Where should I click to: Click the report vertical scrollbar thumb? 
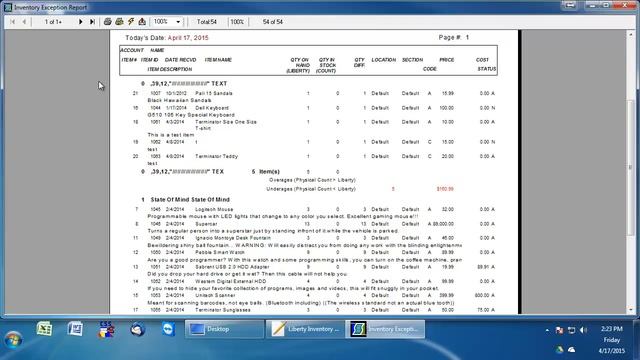pyautogui.click(x=631, y=167)
